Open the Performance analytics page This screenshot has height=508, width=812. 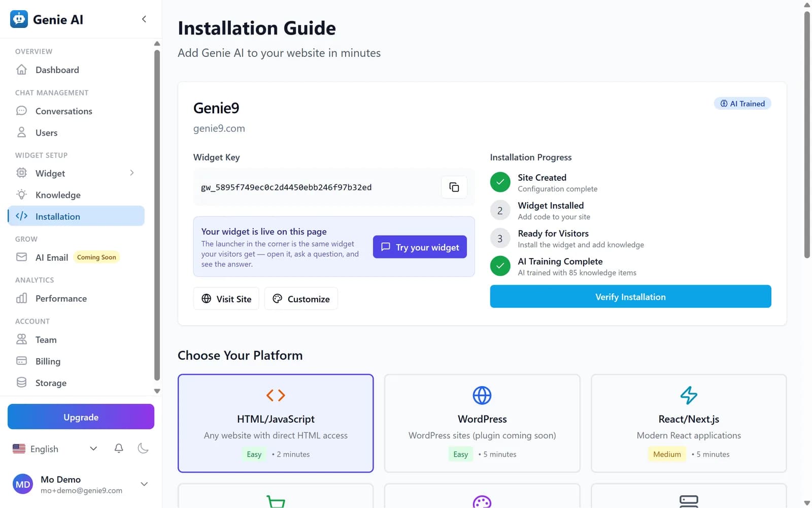[x=76, y=298]
